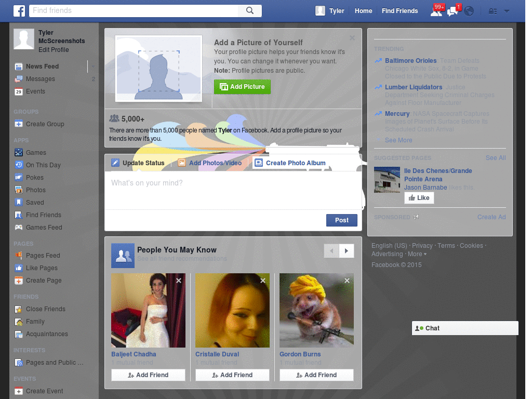Open the On This Day icon

click(19, 165)
